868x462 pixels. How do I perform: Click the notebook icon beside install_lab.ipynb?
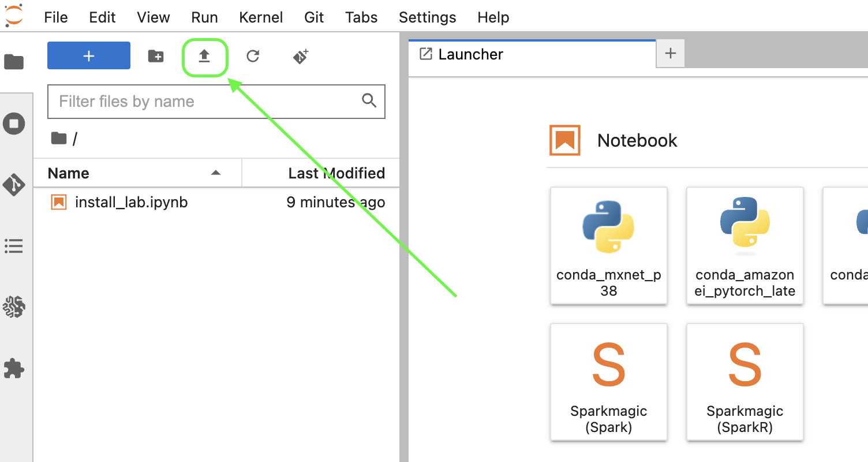pyautogui.click(x=59, y=202)
